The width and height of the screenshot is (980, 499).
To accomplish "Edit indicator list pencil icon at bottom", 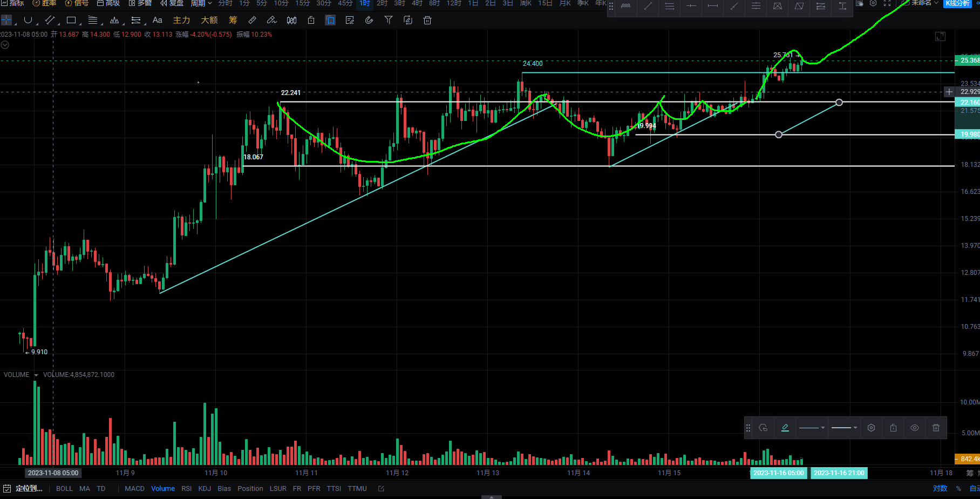I will (381, 488).
